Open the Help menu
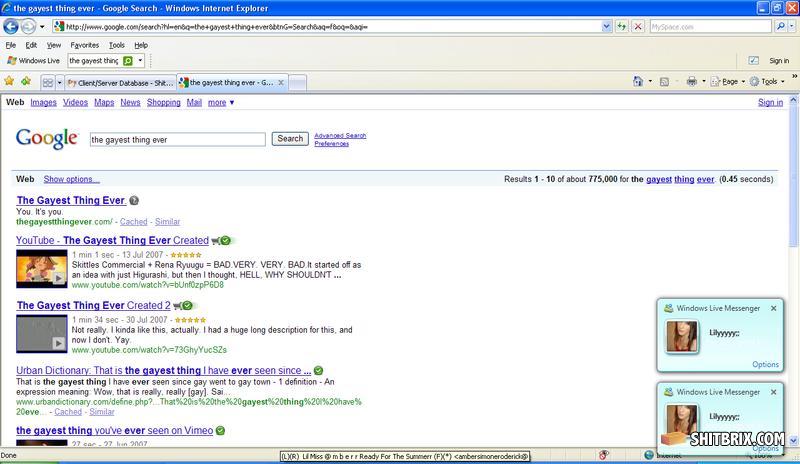This screenshot has height=464, width=800. coord(141,45)
